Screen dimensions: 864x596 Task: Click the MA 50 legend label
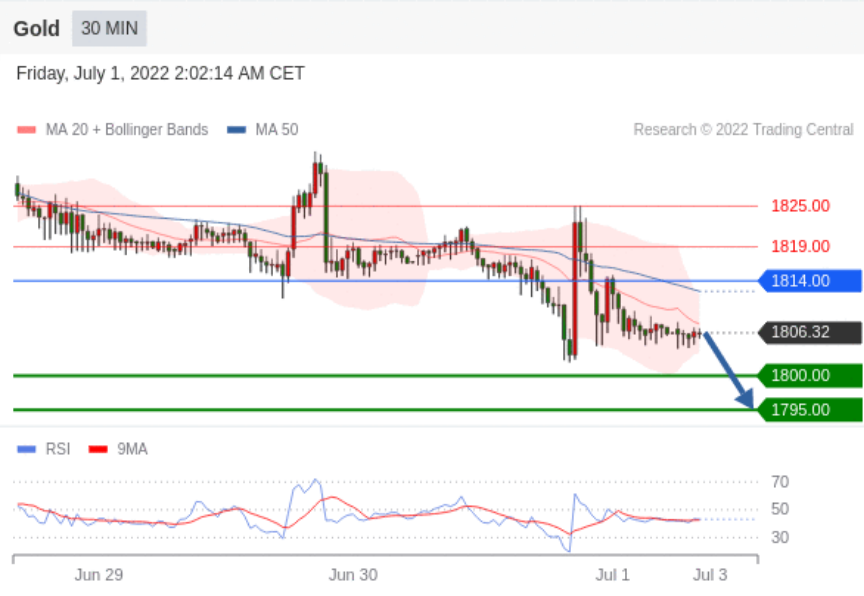tap(277, 129)
